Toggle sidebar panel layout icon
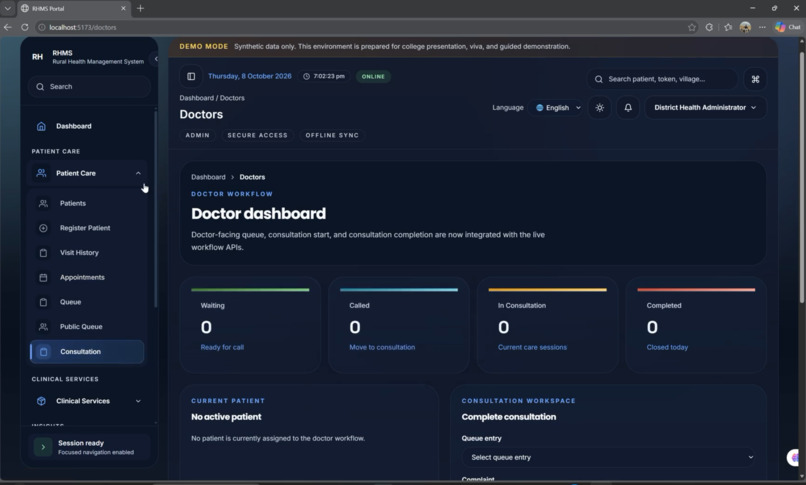Image resolution: width=806 pixels, height=485 pixels. point(191,77)
